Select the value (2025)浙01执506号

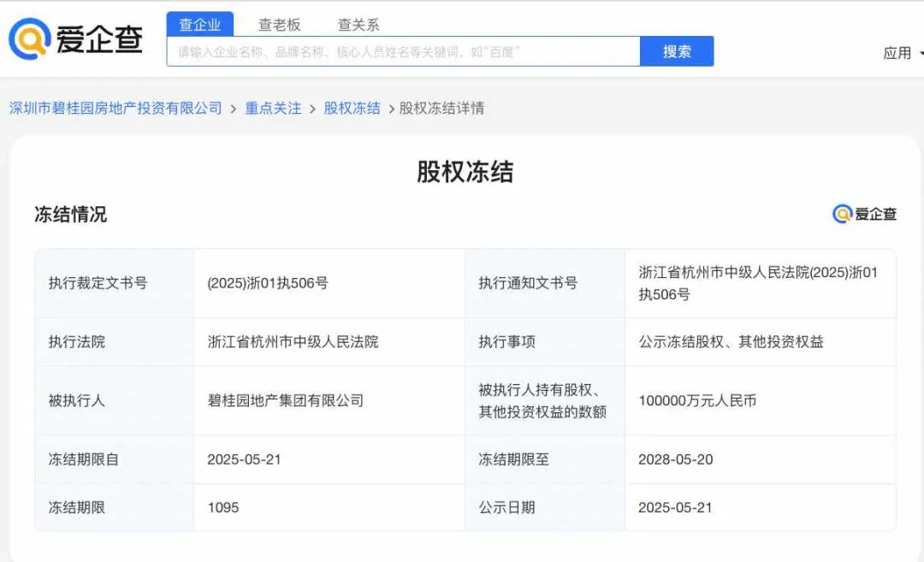268,283
